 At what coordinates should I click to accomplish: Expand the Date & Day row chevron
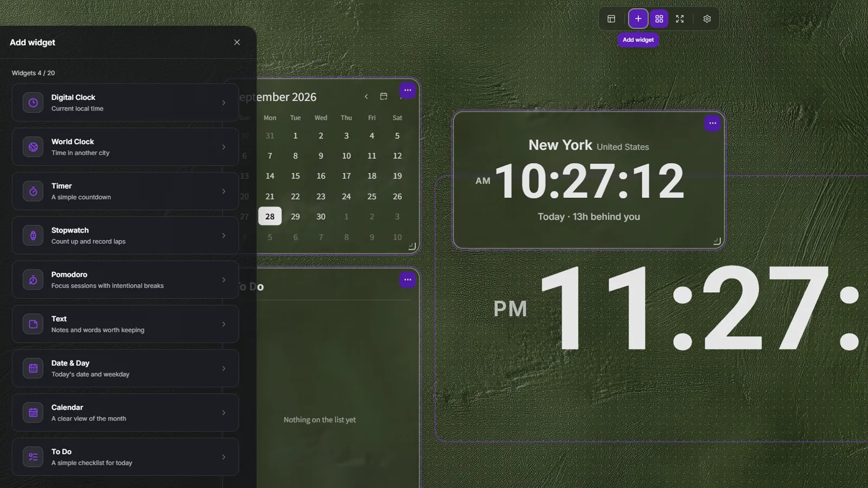[x=224, y=368]
